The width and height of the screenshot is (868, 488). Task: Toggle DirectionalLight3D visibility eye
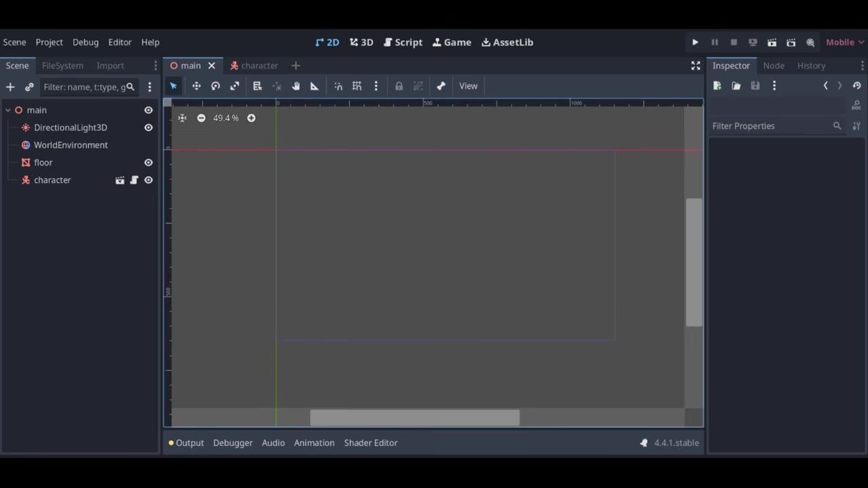click(149, 127)
